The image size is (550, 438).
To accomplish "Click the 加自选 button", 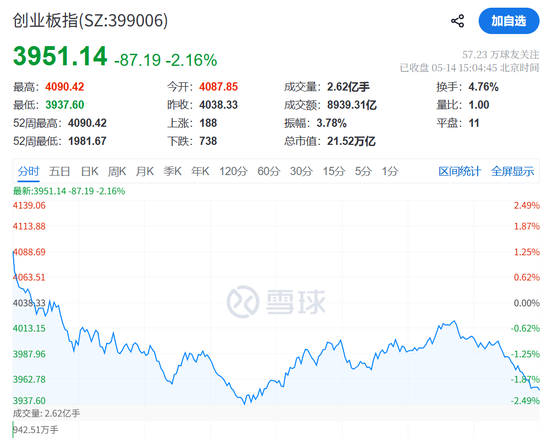I will pyautogui.click(x=509, y=21).
